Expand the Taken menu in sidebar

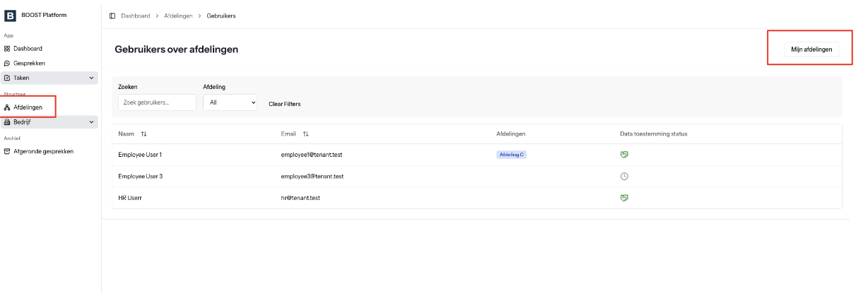coord(49,78)
